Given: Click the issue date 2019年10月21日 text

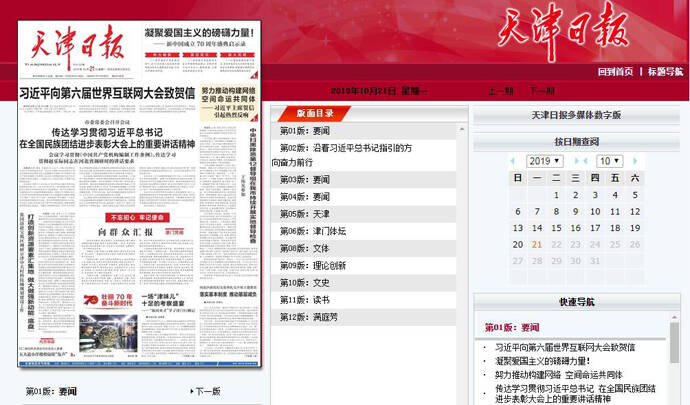Looking at the screenshot, I should click(379, 91).
